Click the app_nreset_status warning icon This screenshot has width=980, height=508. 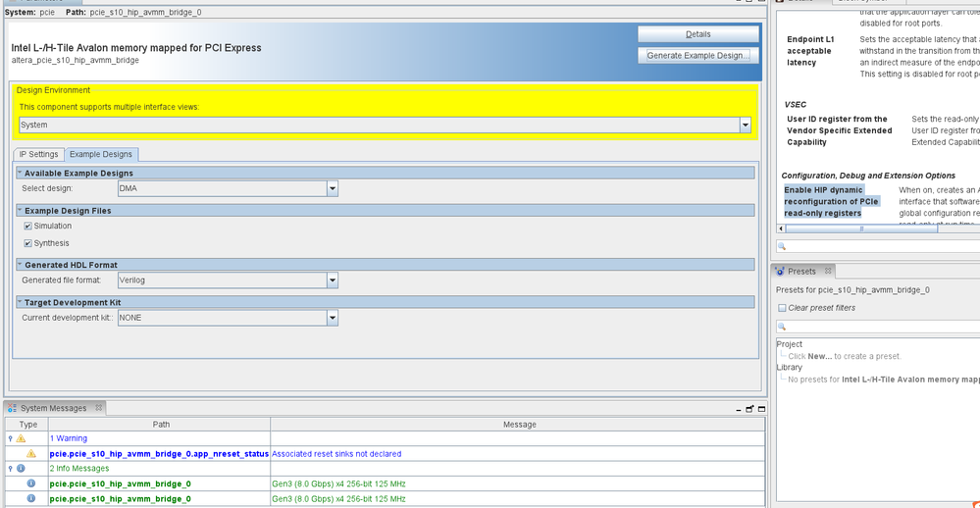(31, 454)
